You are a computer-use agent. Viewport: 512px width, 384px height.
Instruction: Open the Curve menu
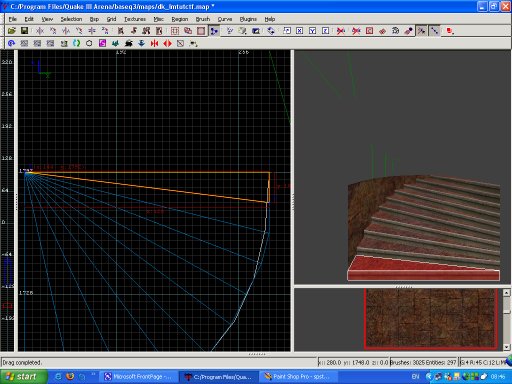point(225,19)
